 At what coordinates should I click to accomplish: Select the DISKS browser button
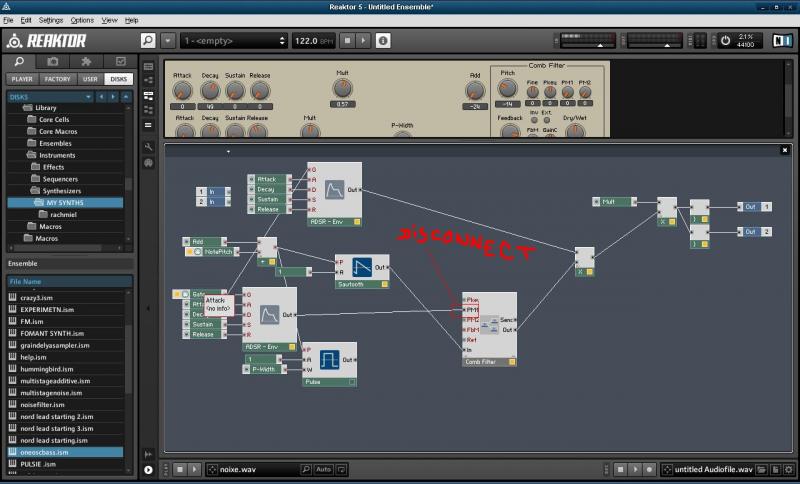(x=118, y=79)
